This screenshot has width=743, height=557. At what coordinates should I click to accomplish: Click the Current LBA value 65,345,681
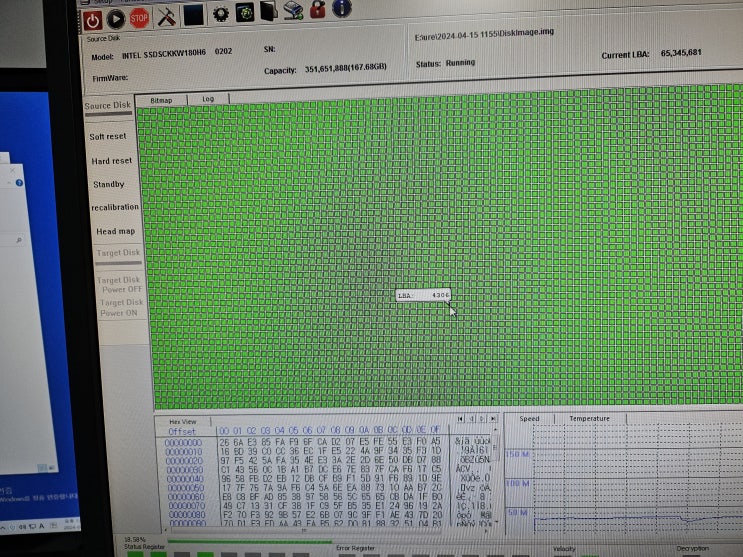pyautogui.click(x=681, y=53)
